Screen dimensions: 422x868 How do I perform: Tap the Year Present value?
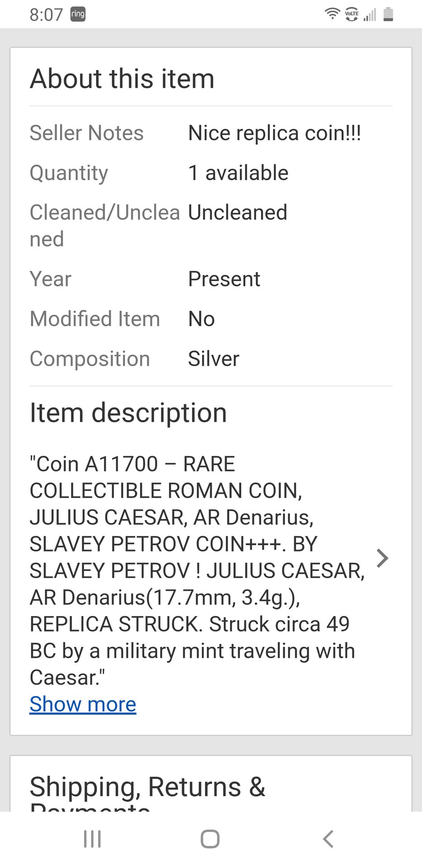click(224, 279)
